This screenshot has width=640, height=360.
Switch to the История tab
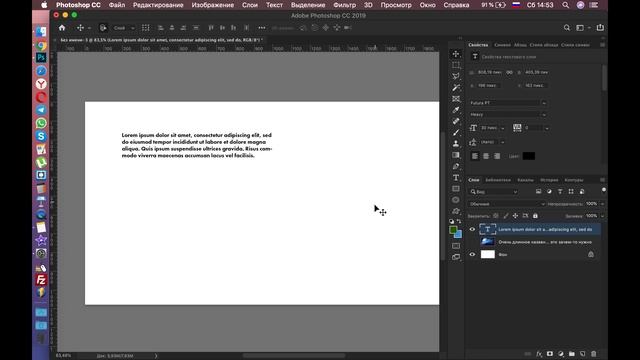coord(549,180)
